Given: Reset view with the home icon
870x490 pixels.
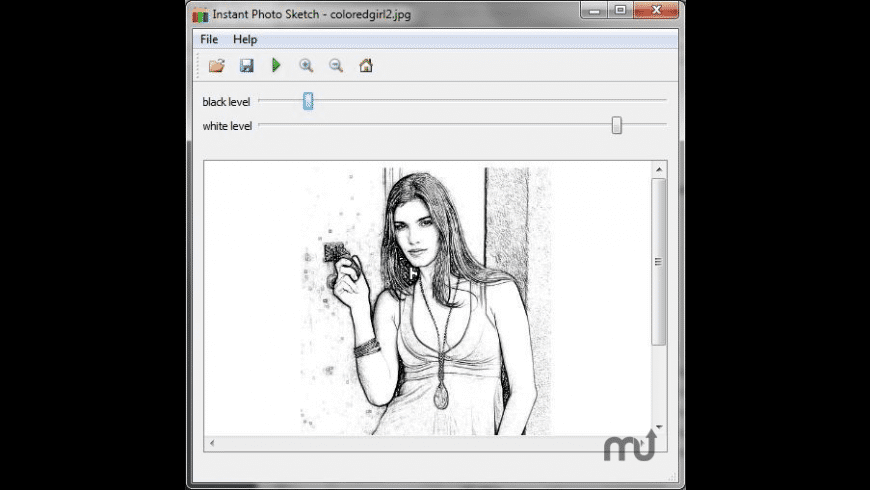Looking at the screenshot, I should coord(366,65).
